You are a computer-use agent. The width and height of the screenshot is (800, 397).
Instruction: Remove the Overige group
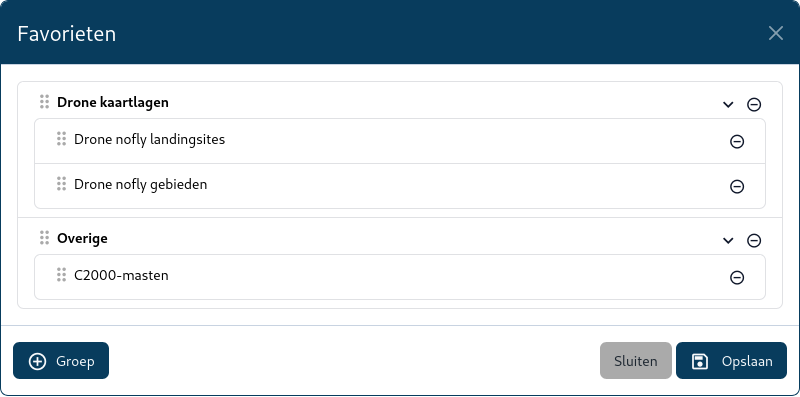(x=754, y=240)
